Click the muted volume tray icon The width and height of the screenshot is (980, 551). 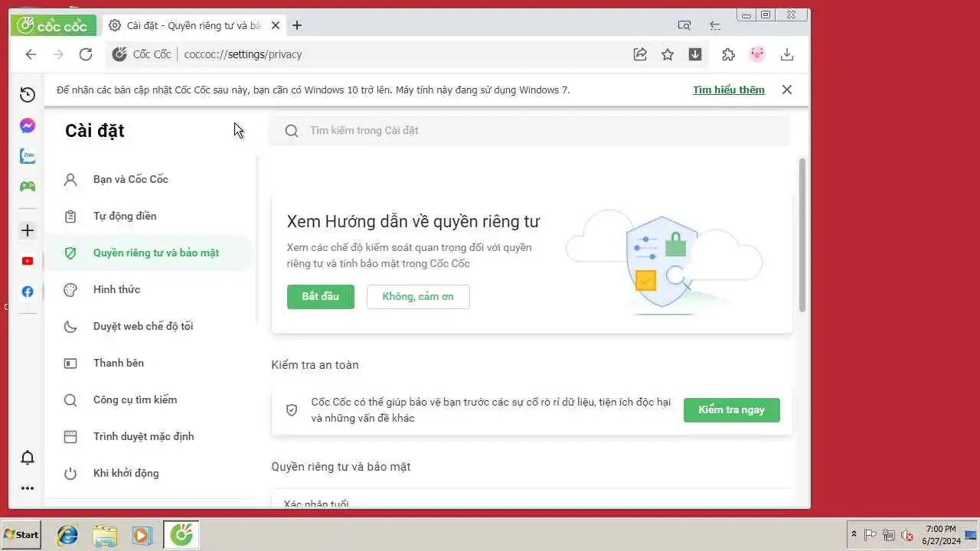point(907,535)
